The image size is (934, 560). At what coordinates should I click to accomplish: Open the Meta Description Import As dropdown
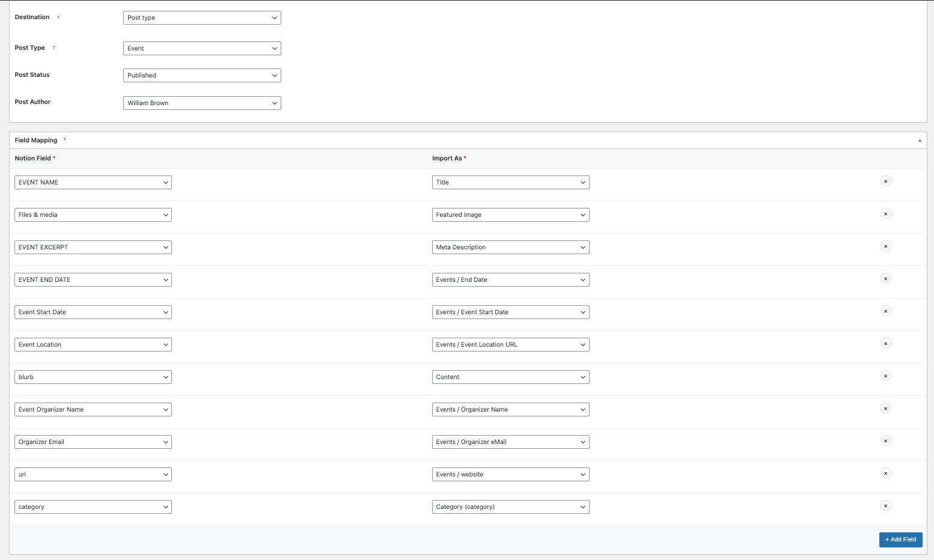tap(511, 247)
